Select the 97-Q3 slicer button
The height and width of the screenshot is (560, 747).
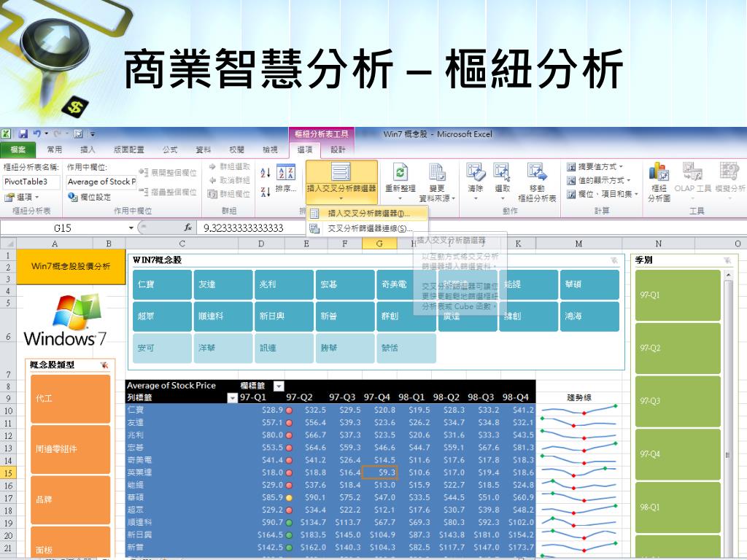tap(678, 401)
